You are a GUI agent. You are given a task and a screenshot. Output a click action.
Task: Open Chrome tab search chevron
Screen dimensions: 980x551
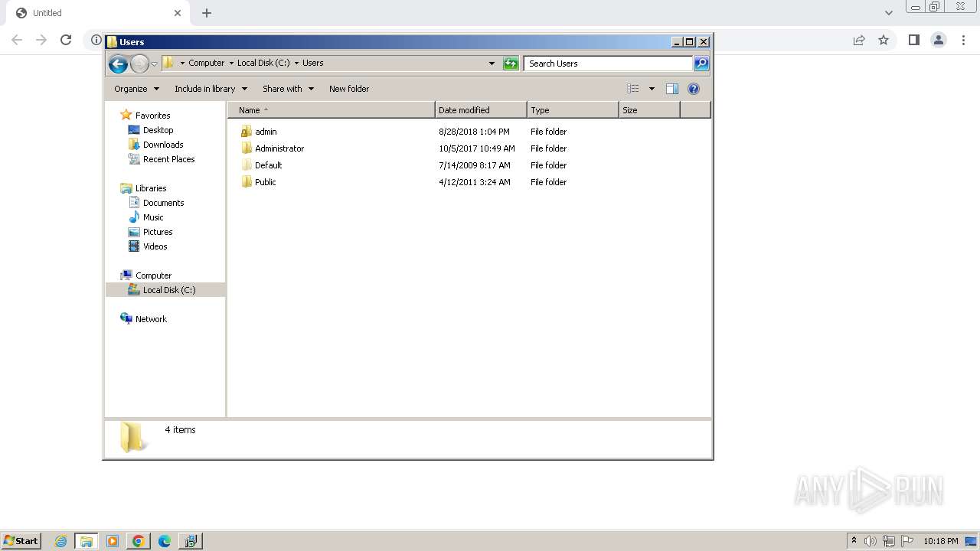[x=889, y=13]
